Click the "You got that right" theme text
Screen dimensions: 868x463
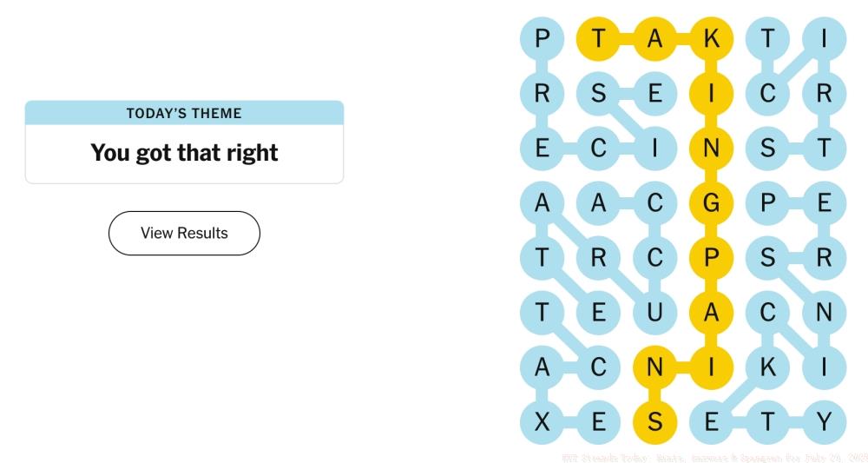(184, 153)
